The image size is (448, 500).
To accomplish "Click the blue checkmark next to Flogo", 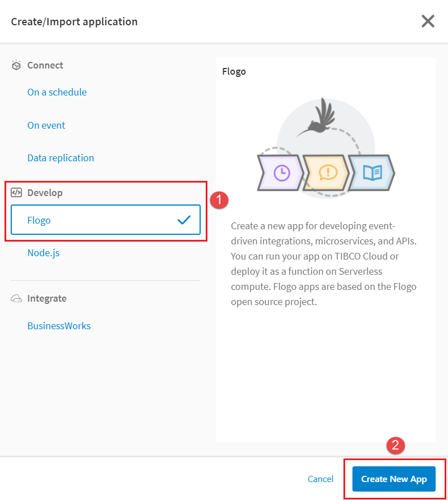I will [184, 220].
